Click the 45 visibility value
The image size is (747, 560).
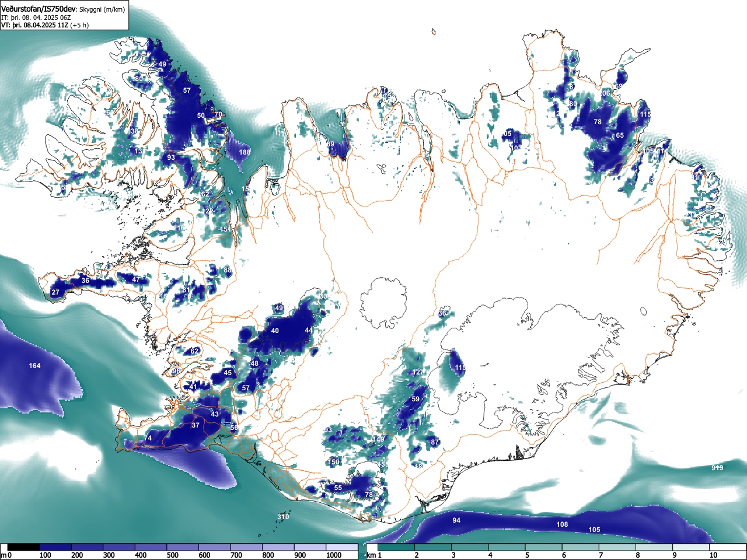click(228, 373)
